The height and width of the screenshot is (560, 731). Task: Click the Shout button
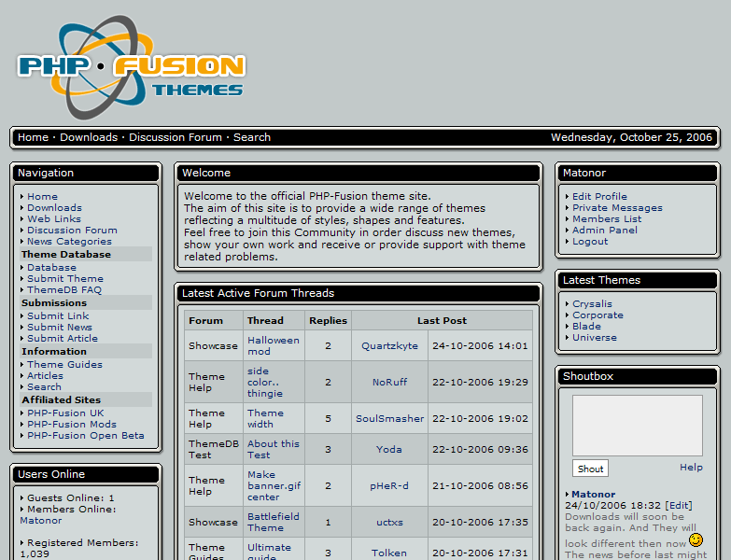pyautogui.click(x=590, y=469)
